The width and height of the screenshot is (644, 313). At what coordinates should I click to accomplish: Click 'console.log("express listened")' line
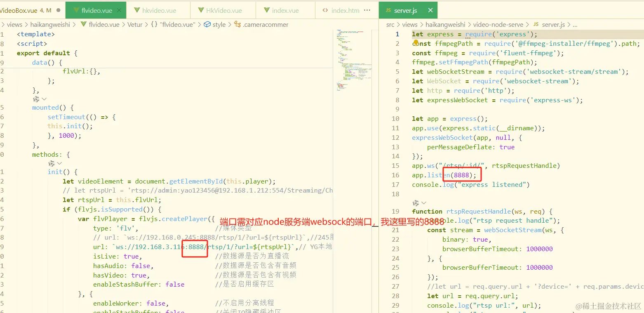pos(471,184)
